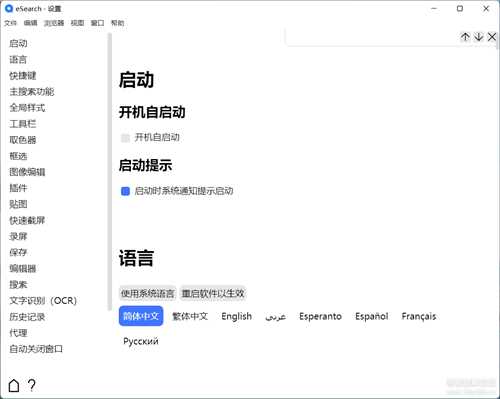Minimize the eSearch settings window
Image resolution: width=500 pixels, height=399 pixels.
(434, 9)
